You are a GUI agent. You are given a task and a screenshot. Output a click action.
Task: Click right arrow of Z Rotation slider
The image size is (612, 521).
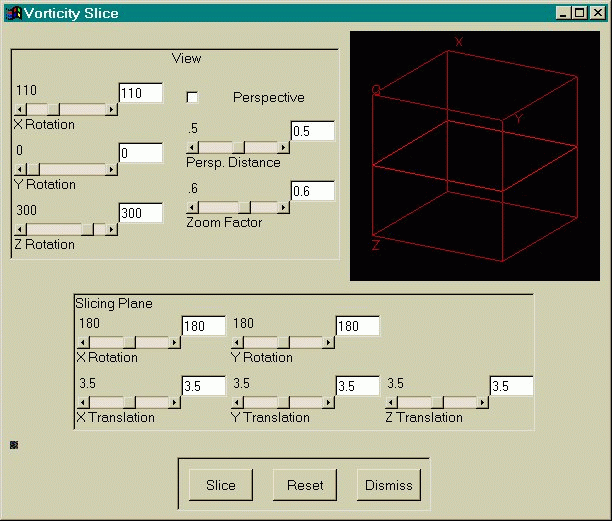[111, 229]
